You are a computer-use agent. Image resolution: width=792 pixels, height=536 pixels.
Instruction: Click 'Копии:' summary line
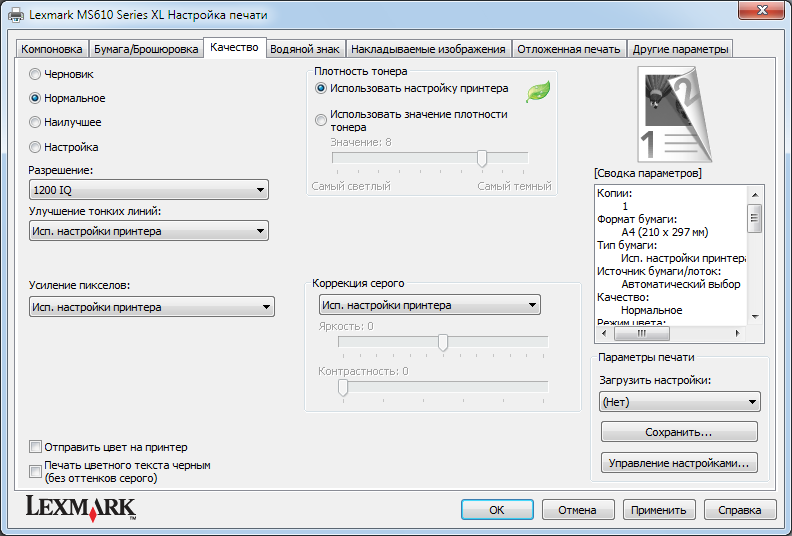[x=614, y=193]
